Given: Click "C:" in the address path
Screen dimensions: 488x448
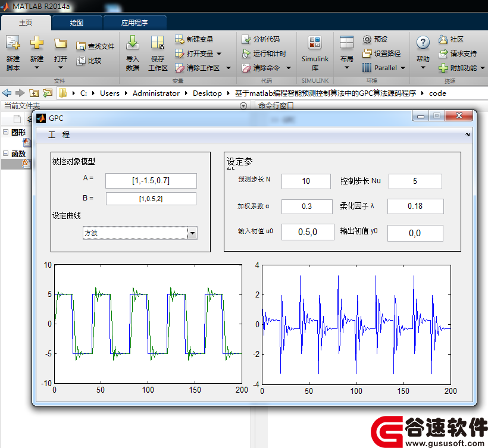Looking at the screenshot, I should [x=83, y=93].
